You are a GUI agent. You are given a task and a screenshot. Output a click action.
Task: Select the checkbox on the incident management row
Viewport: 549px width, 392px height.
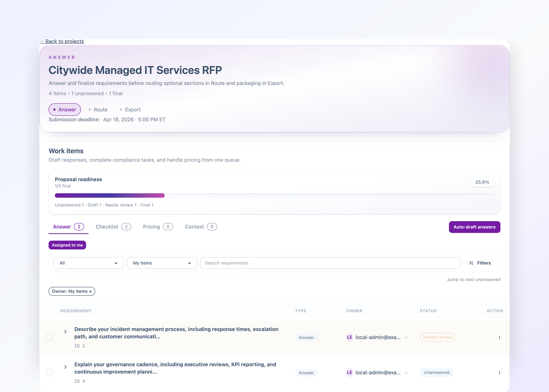pyautogui.click(x=49, y=337)
